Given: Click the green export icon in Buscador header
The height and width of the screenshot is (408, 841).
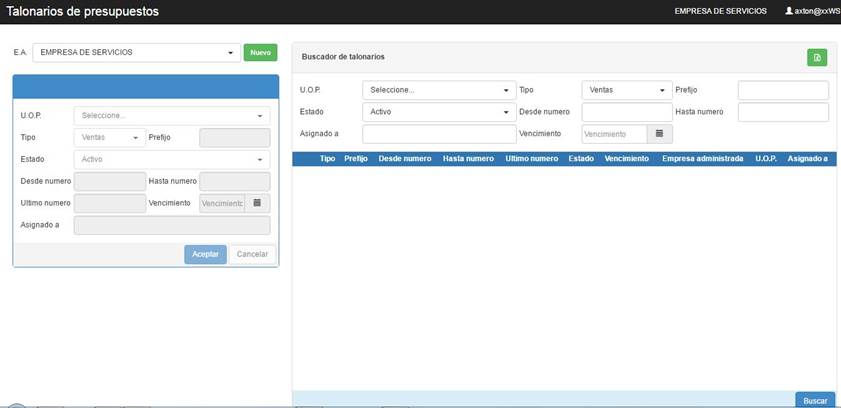Looking at the screenshot, I should (817, 57).
